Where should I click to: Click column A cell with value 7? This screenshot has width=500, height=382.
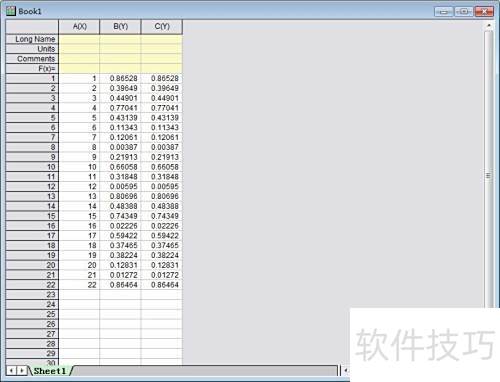(x=79, y=137)
